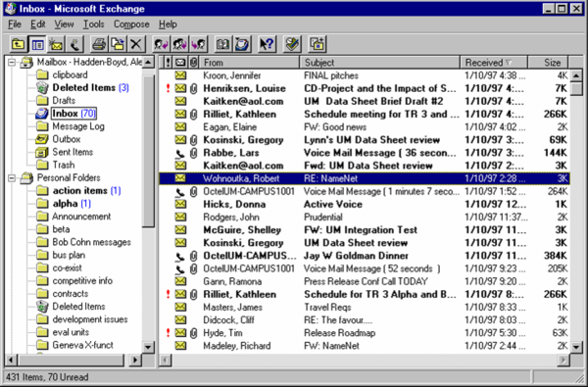Click the message list scroll-down arrow
The image size is (588, 387).
[x=577, y=347]
